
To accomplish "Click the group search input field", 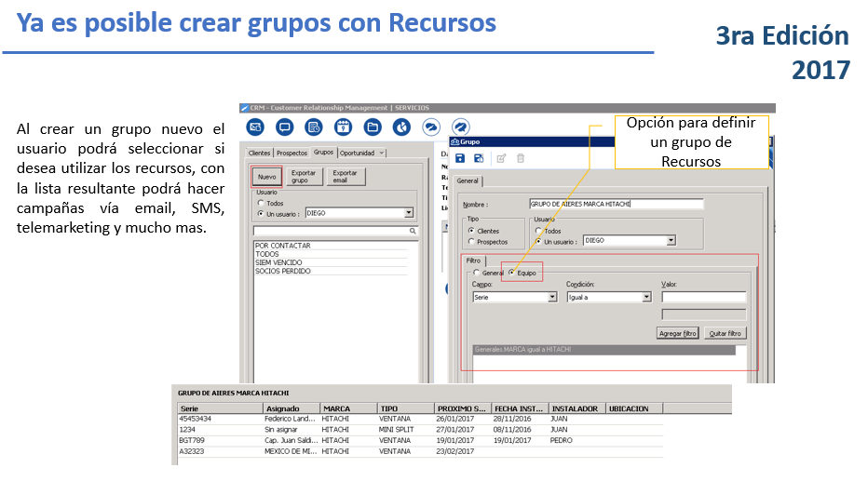I will tap(335, 231).
